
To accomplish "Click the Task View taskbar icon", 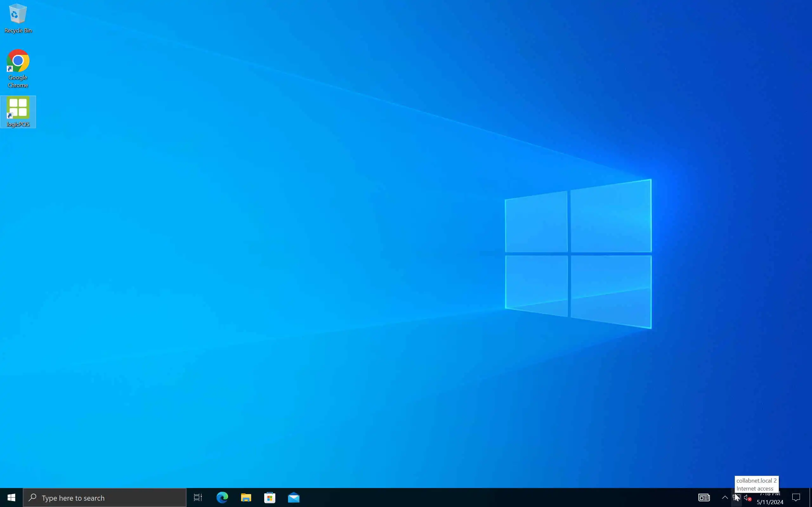I will click(x=198, y=497).
